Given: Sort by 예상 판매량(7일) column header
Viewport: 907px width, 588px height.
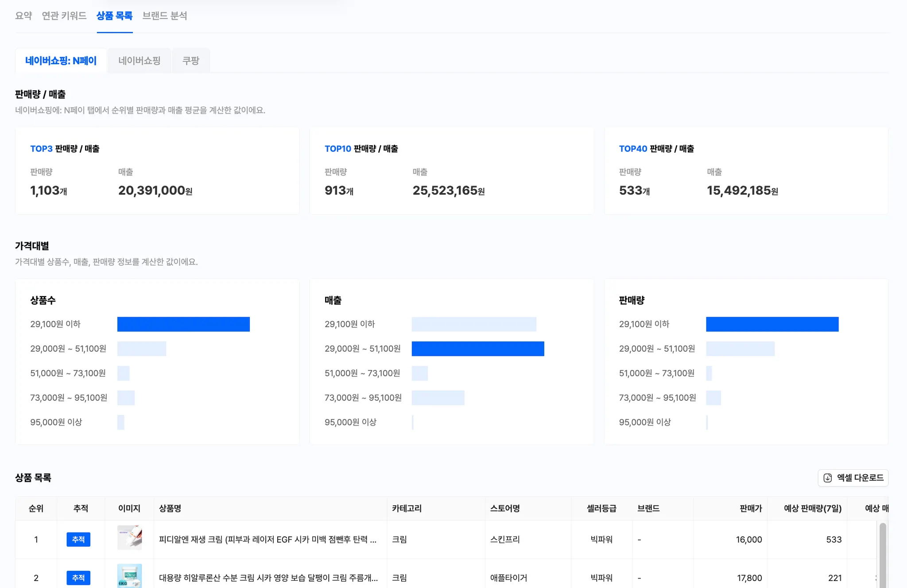Looking at the screenshot, I should pyautogui.click(x=812, y=508).
